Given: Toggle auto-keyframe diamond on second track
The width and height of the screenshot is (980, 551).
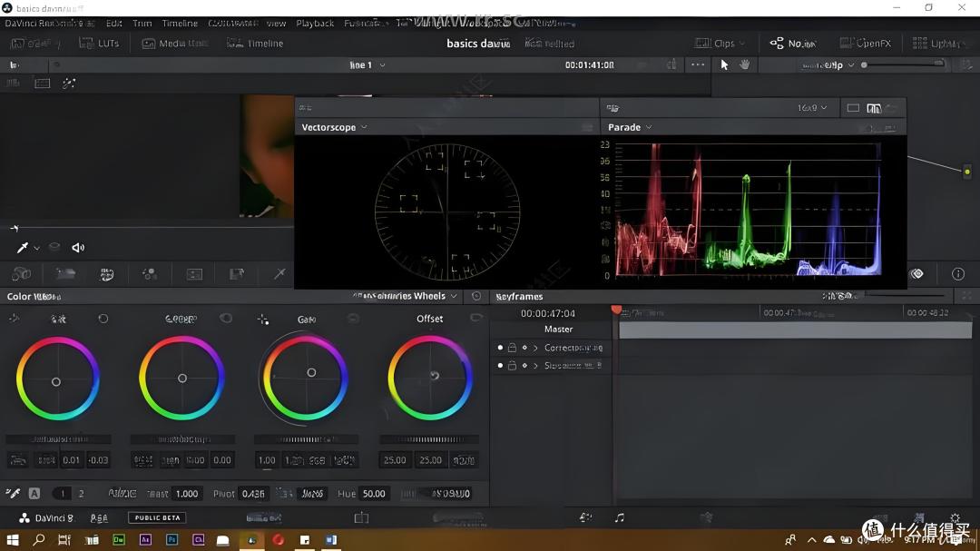Looking at the screenshot, I should (524, 365).
